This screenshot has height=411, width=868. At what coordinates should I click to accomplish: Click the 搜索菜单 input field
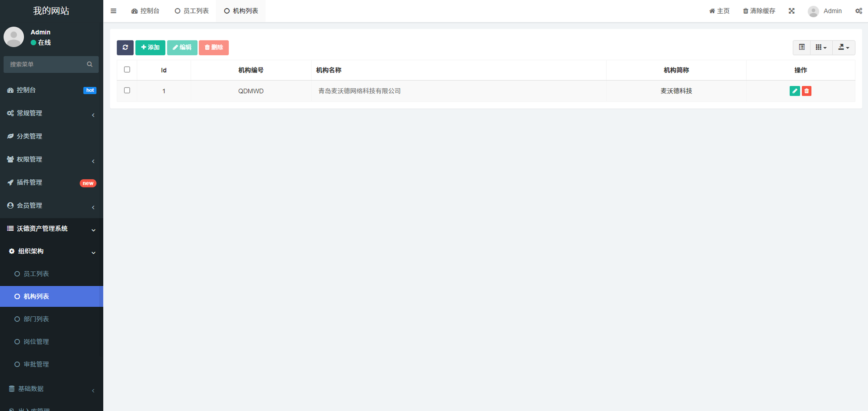(x=46, y=64)
